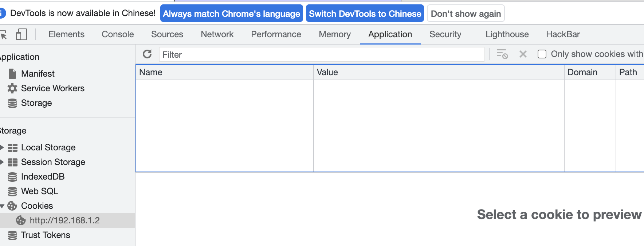Click the info icon in the DevTools banner

tap(2, 14)
